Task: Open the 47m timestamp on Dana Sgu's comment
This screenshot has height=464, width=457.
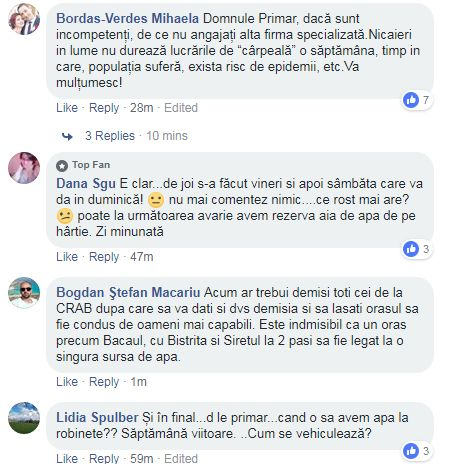Action: pyautogui.click(x=142, y=257)
